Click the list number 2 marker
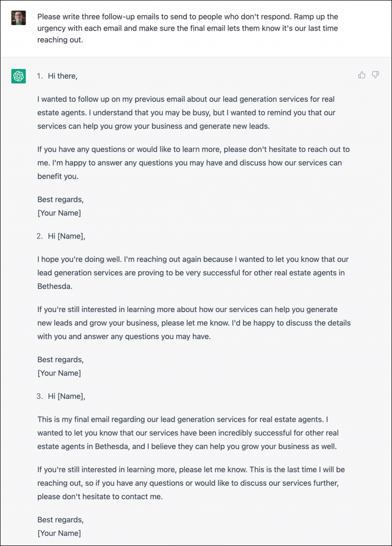 (x=40, y=236)
